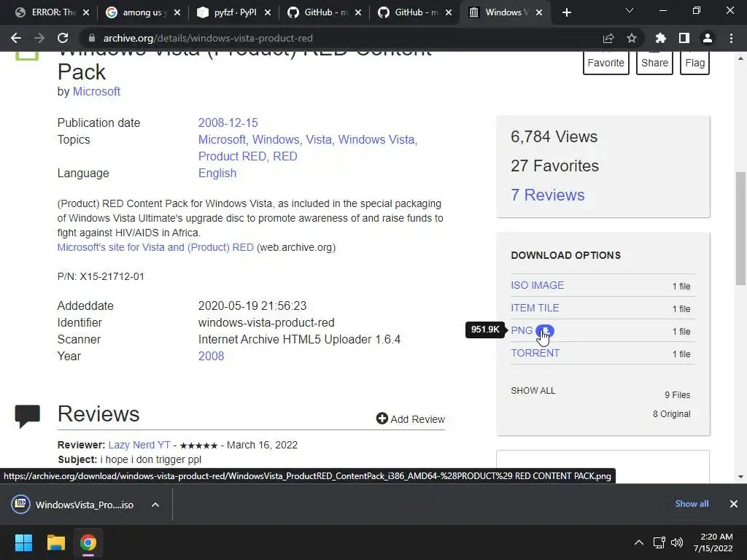The image size is (747, 560).
Task: Open the tab search dropdown
Action: (630, 10)
